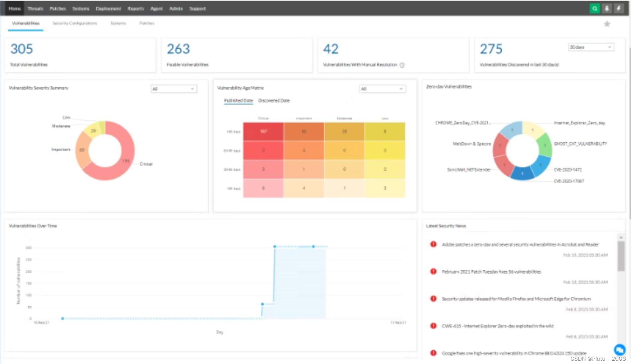Click info icon beside Manual Resolution label
This screenshot has height=364, width=631.
402,65
